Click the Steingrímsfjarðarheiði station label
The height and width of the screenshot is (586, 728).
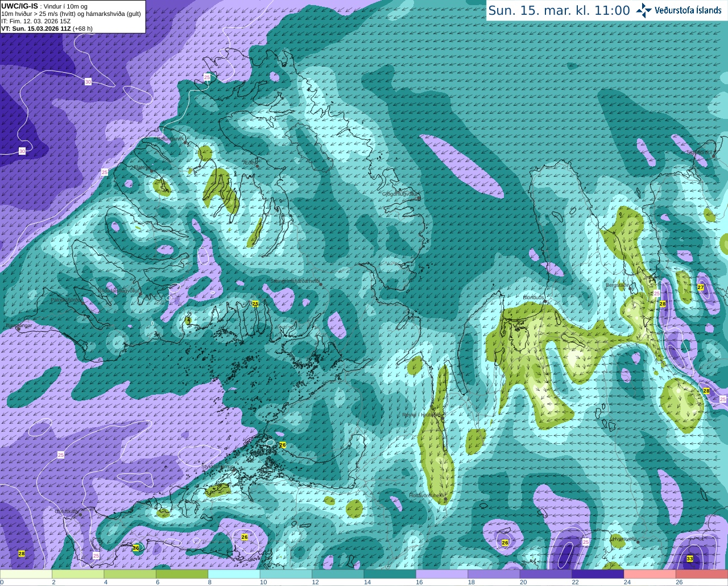tap(295, 281)
